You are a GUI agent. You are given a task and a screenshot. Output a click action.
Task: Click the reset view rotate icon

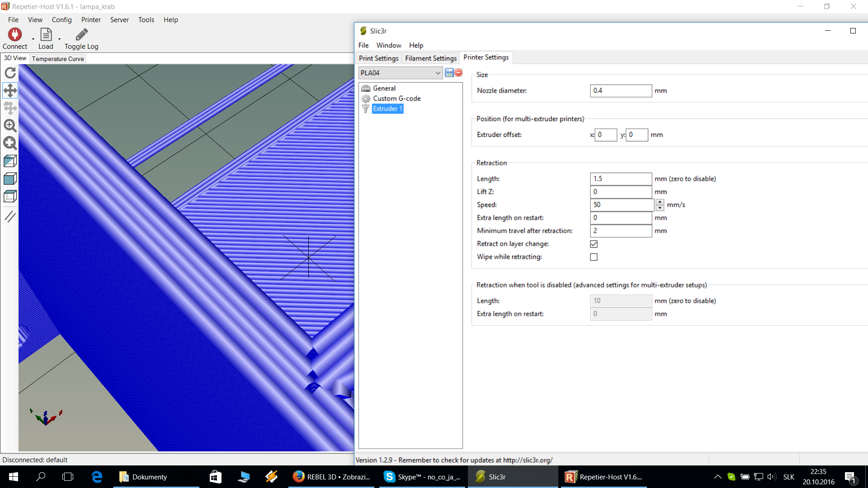(x=10, y=73)
